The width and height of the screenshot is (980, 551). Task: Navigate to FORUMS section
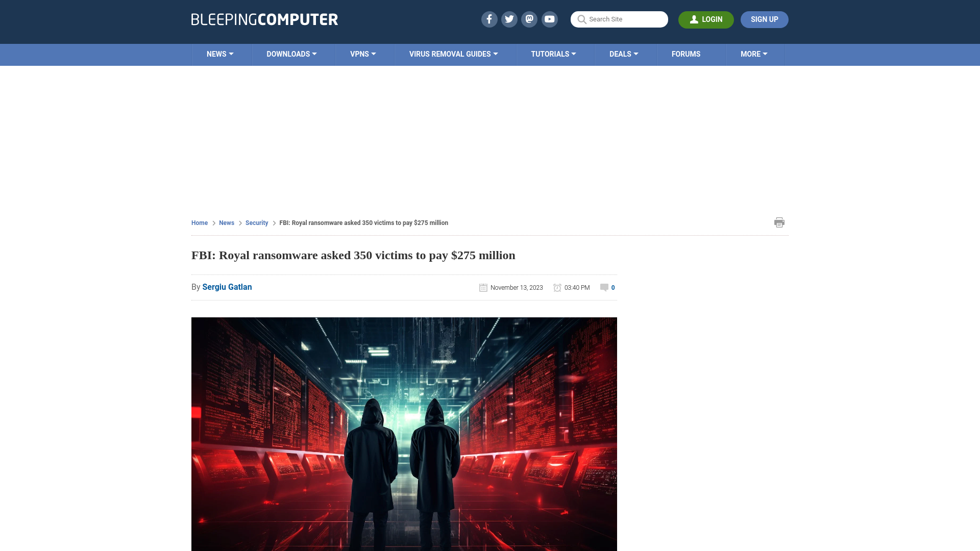click(686, 54)
